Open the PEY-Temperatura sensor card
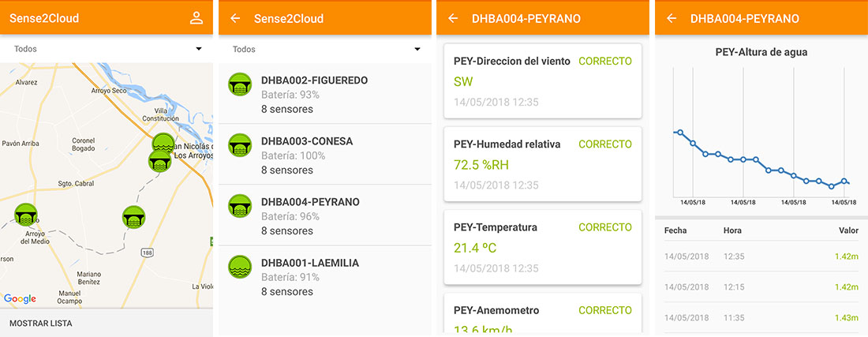The width and height of the screenshot is (868, 337). click(543, 247)
